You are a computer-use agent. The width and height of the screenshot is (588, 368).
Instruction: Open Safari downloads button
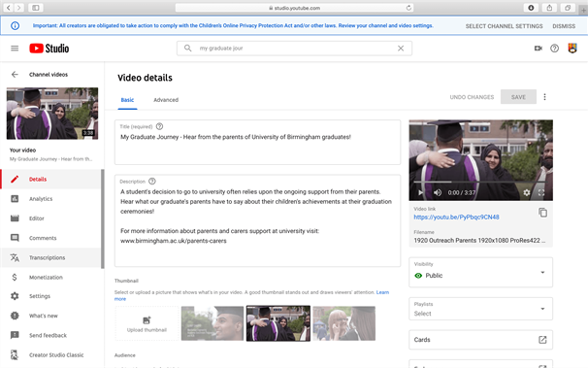(531, 8)
